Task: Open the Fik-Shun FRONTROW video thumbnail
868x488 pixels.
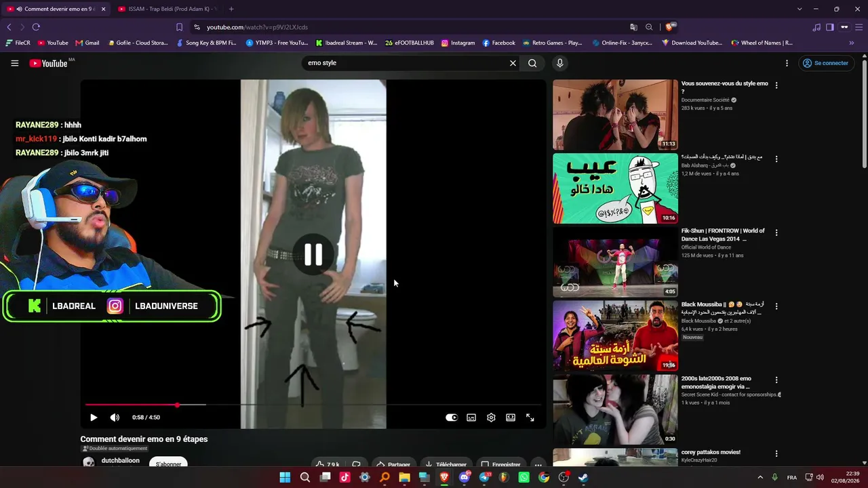Action: (615, 262)
